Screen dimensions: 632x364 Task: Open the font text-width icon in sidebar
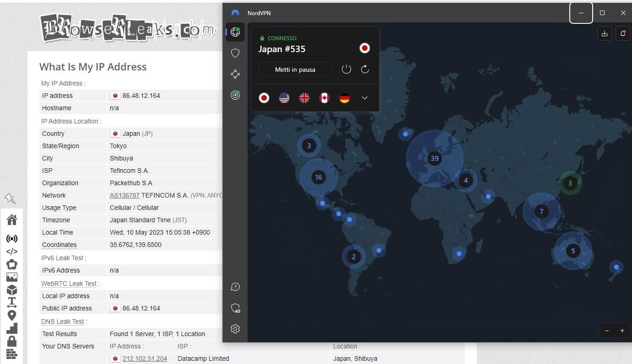click(12, 303)
